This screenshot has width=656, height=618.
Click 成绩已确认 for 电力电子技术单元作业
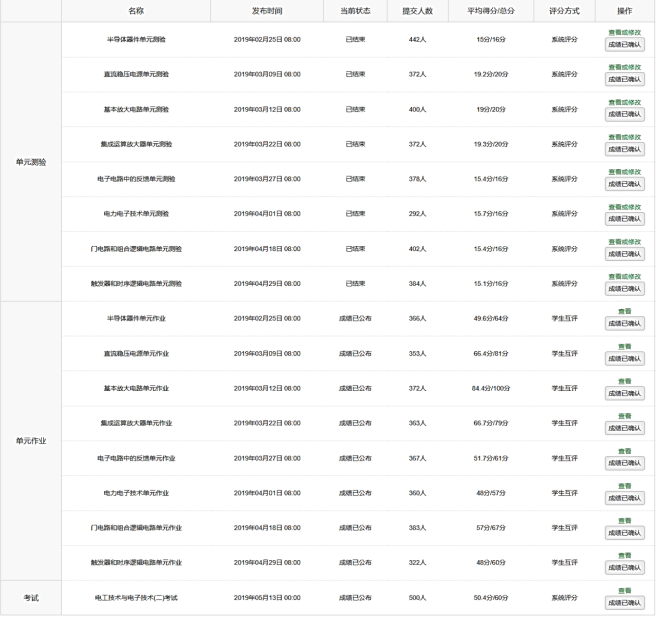624,497
